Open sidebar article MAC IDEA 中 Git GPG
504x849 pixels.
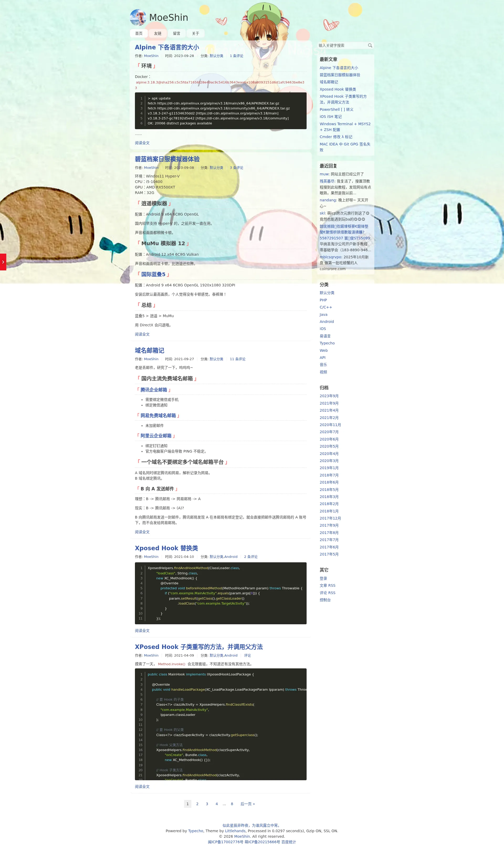(345, 147)
